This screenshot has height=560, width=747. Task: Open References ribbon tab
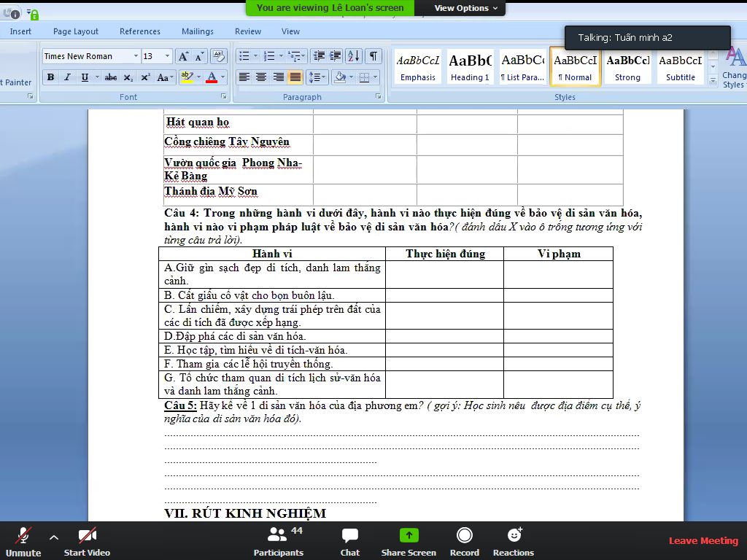pos(140,31)
